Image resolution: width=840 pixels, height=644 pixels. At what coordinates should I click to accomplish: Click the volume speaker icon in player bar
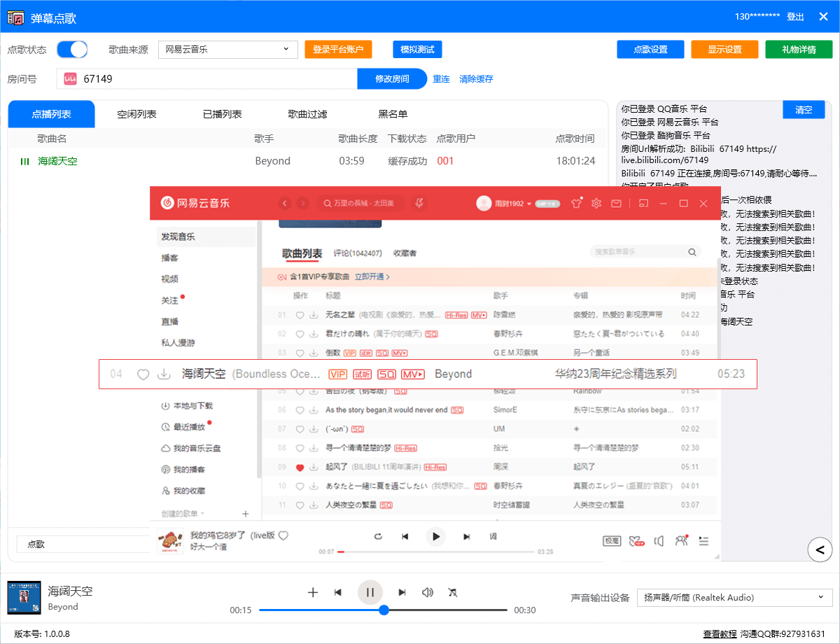427,592
